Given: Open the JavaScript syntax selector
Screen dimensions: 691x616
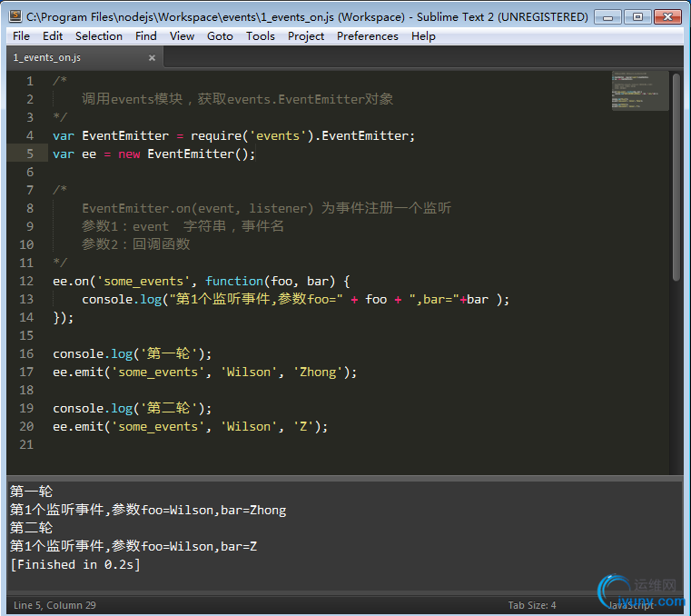Looking at the screenshot, I should [631, 605].
